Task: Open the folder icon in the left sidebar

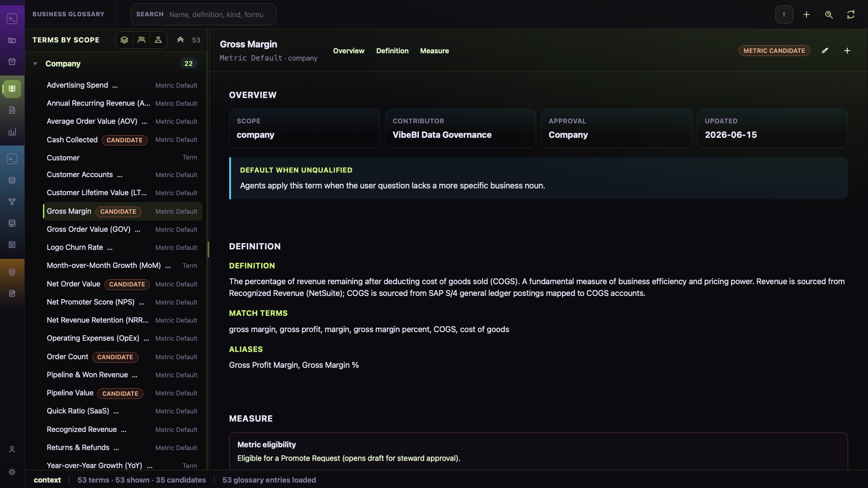Action: pos(12,40)
